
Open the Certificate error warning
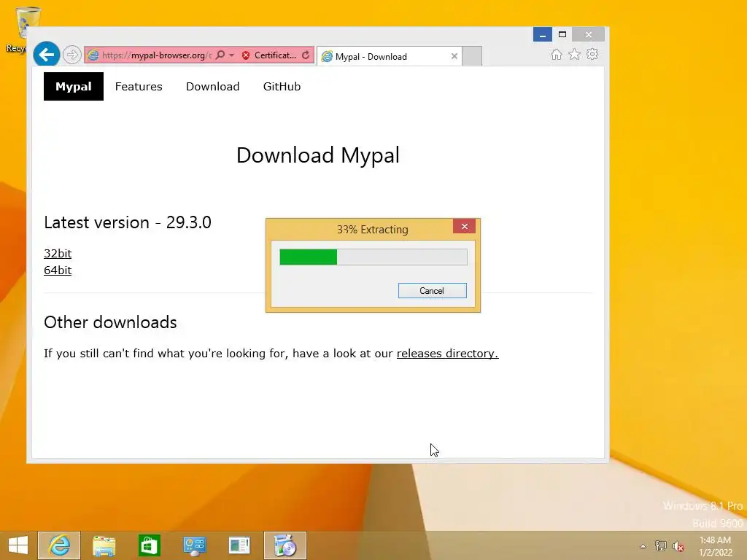tap(269, 55)
